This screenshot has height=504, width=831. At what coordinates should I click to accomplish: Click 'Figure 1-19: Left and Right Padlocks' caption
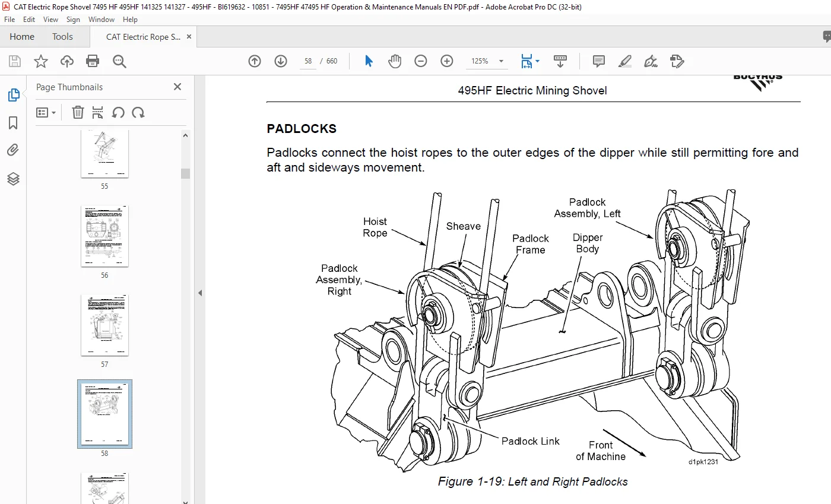pyautogui.click(x=533, y=481)
